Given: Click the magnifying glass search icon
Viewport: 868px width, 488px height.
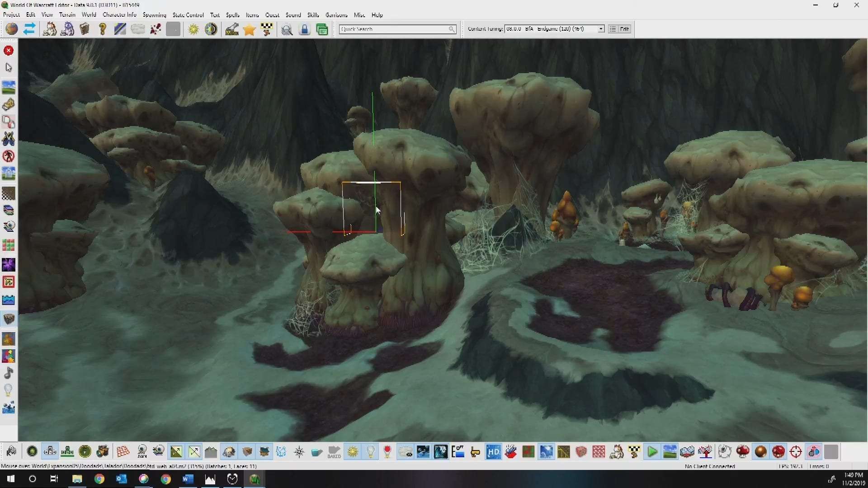Looking at the screenshot, I should tap(287, 30).
